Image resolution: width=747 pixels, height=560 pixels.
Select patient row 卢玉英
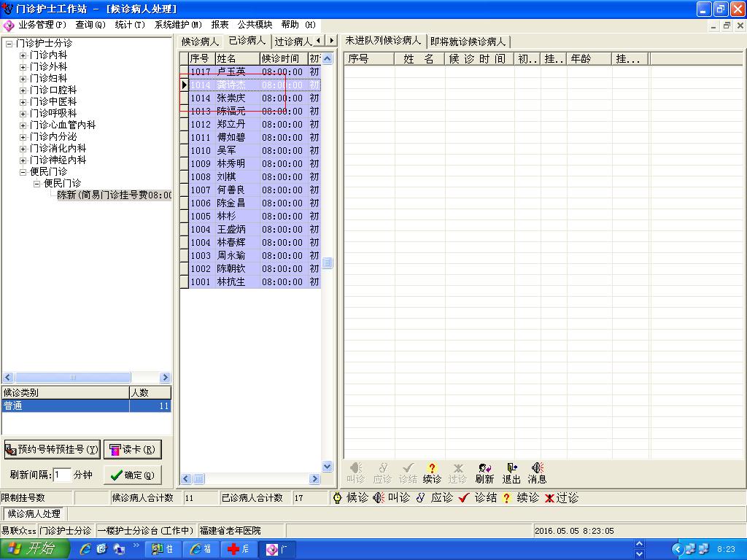coord(250,72)
